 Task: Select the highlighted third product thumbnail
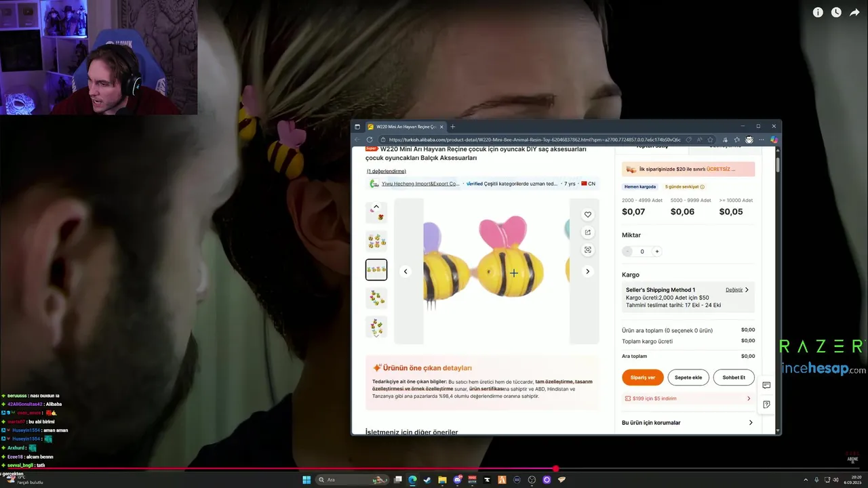point(376,270)
